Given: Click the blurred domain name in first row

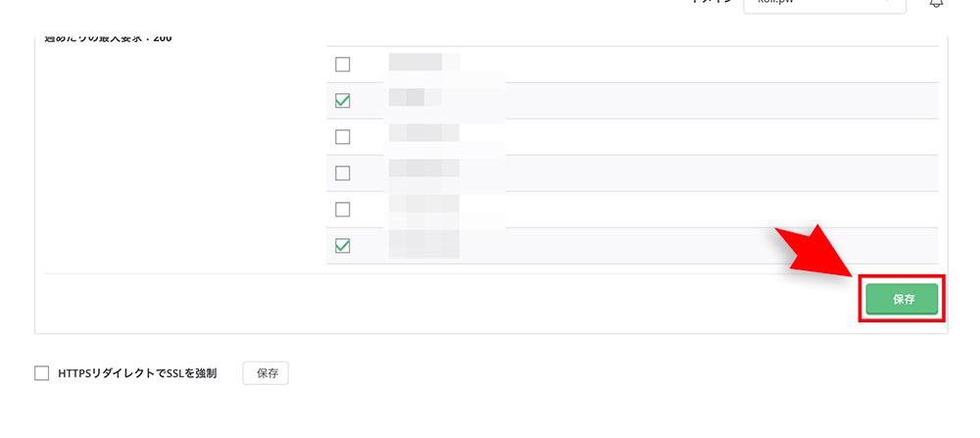Looking at the screenshot, I should [423, 62].
